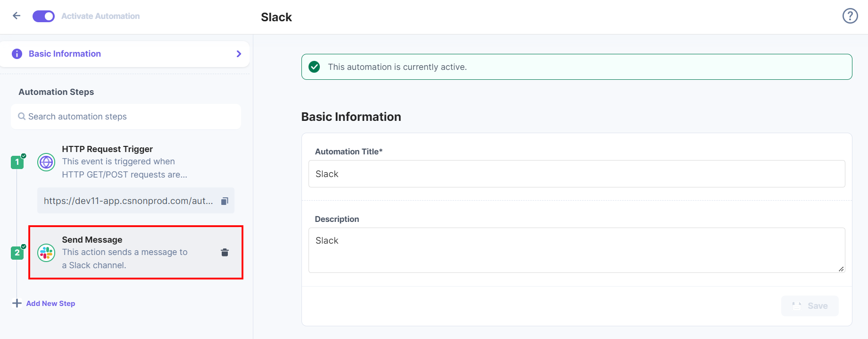The width and height of the screenshot is (868, 339).
Task: Click the step 2 number badge
Action: point(17,253)
